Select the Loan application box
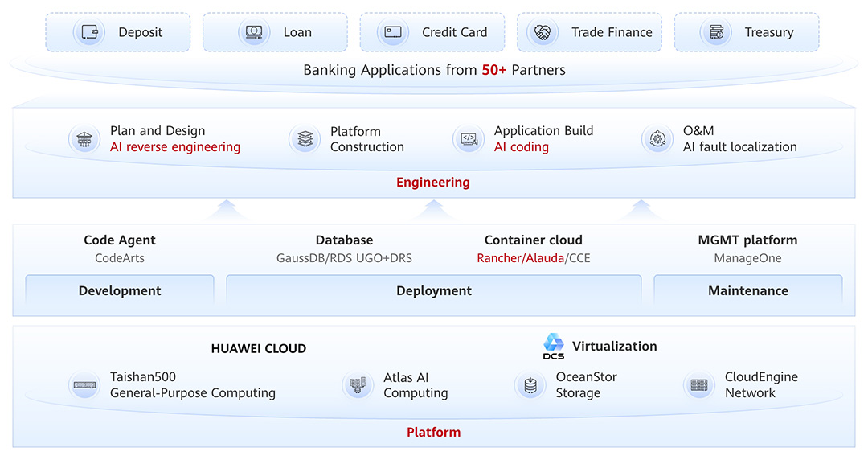Viewport: 868px width, 460px height. [275, 32]
